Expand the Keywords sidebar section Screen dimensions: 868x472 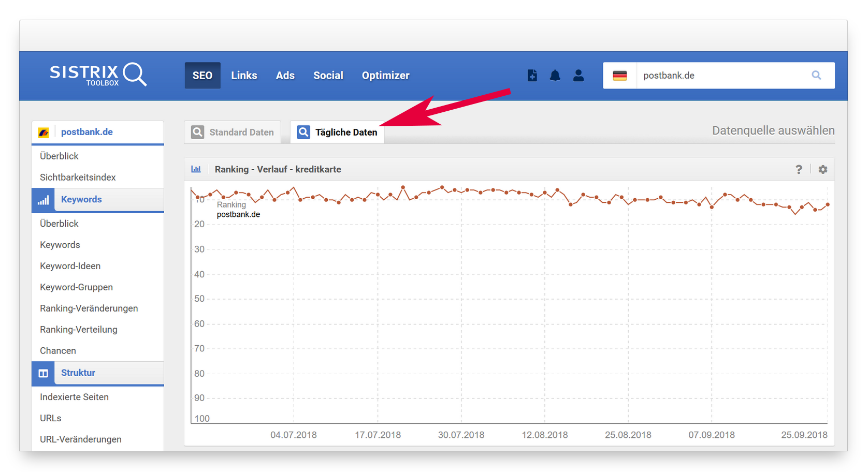81,200
